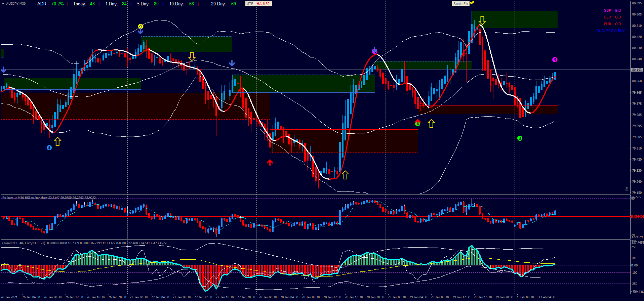
Task: Click the AUDJPY 0.0 BUY signal label
Action: pos(610,31)
